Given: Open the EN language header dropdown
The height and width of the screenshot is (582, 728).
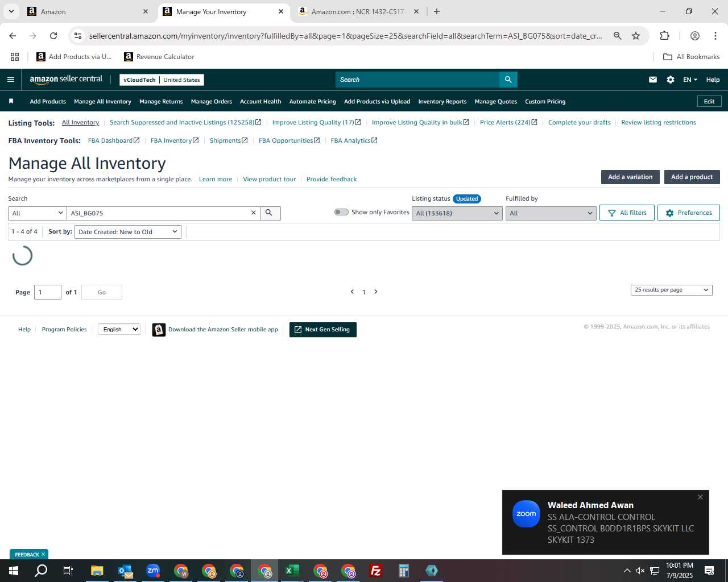Looking at the screenshot, I should click(x=690, y=80).
